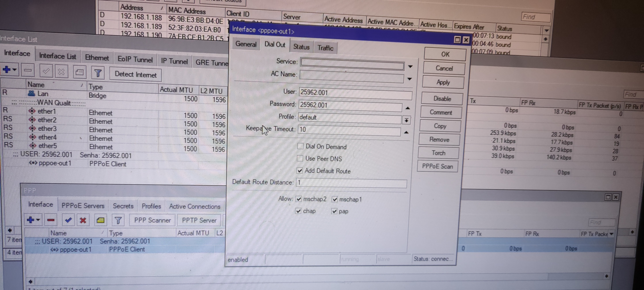Click the filter funnel icon in Interface List toolbar
644x290 pixels.
98,73
